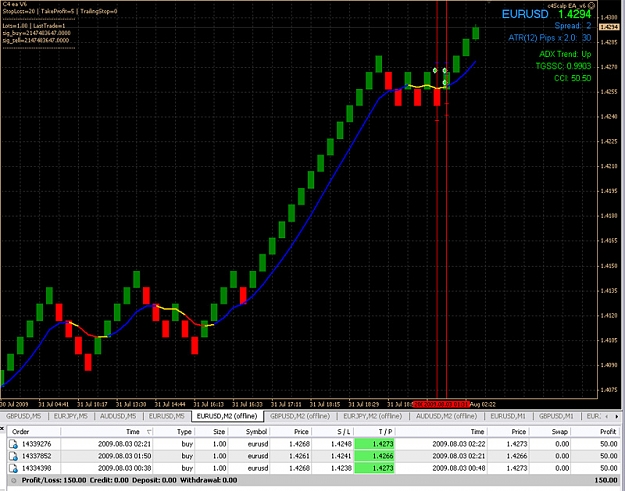The image size is (625, 491).
Task: Sort by the Swap column header
Action: (x=550, y=432)
